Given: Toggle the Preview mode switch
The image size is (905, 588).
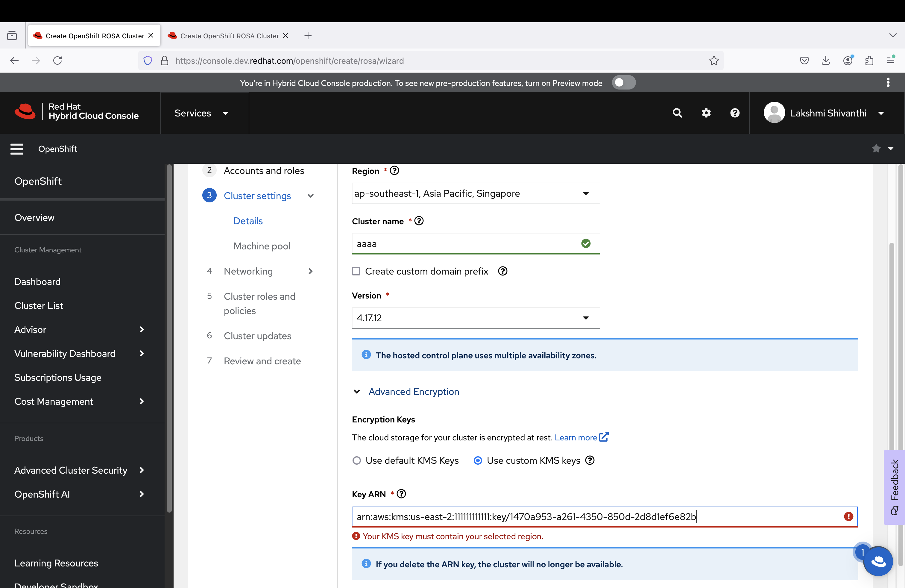Looking at the screenshot, I should 623,83.
